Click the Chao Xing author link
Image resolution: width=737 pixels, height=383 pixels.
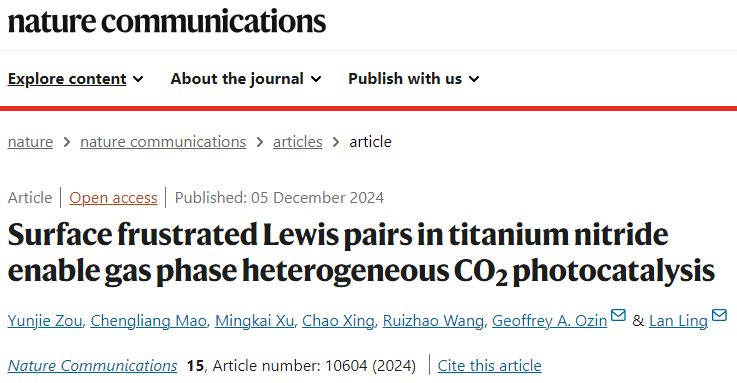pos(338,320)
